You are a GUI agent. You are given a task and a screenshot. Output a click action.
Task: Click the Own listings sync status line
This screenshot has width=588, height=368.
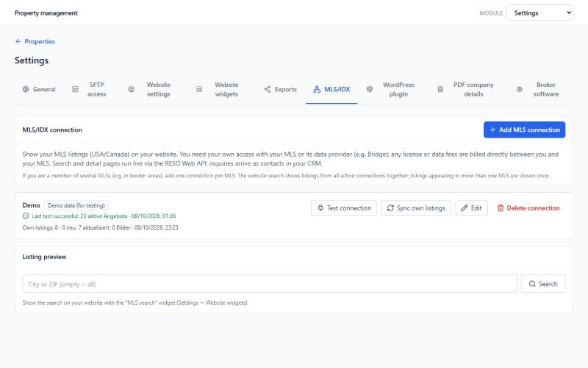[x=100, y=227]
